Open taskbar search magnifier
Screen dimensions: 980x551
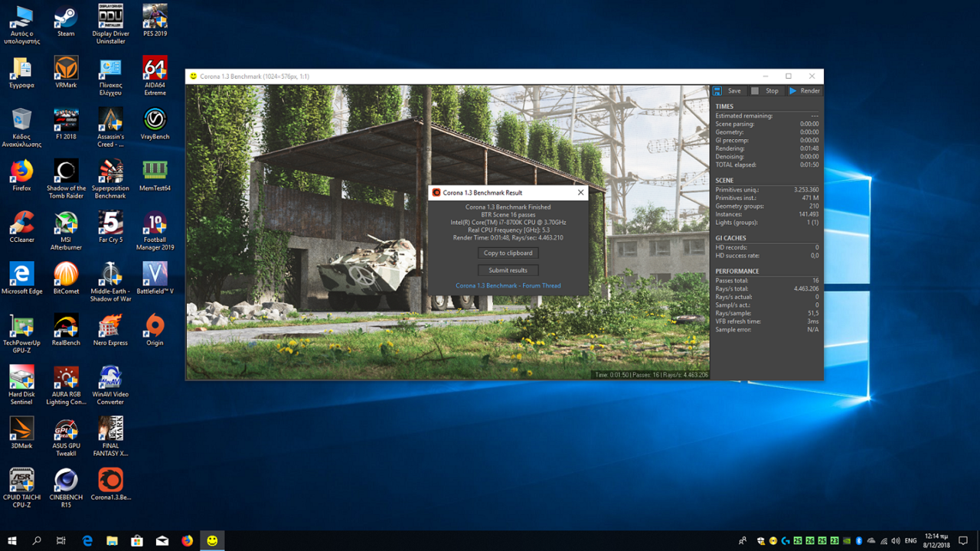(x=37, y=540)
